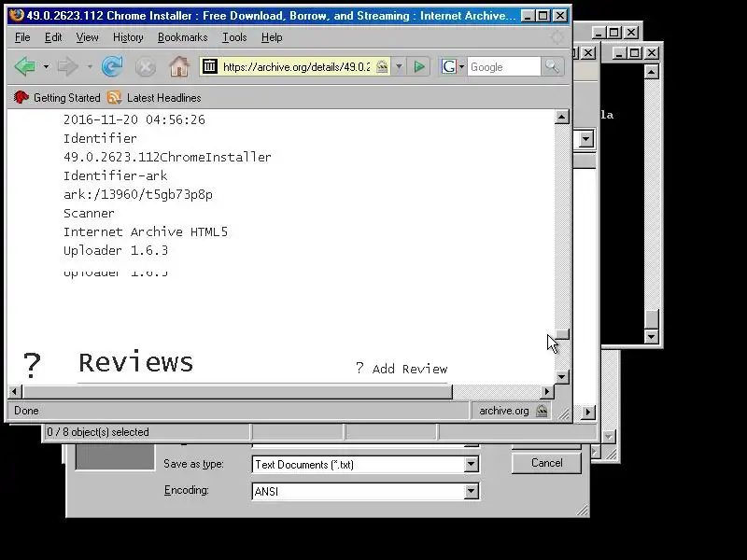The width and height of the screenshot is (747, 560).
Task: Click the archive.org address URL field
Action: 296,66
